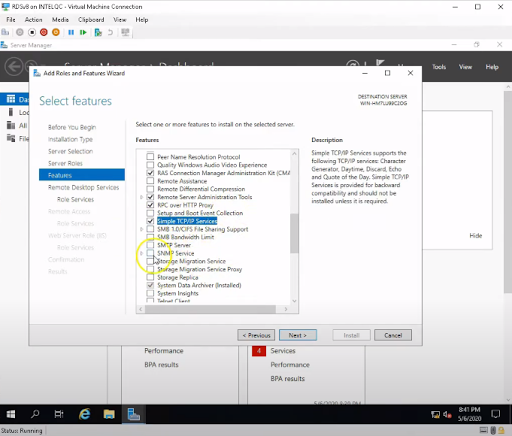Viewport: 512px width, 436px height.
Task: Open VM Connection Help menu
Action: click(x=142, y=20)
